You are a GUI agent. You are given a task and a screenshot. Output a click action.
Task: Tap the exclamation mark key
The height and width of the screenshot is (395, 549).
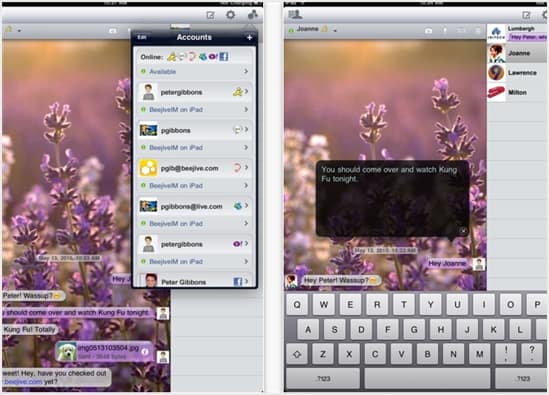(x=506, y=354)
